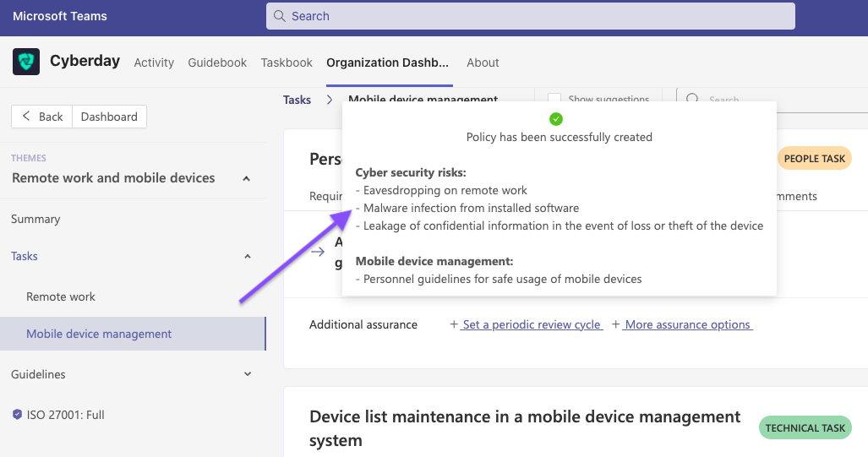Click the breadcrumb chevron after Tasks
The width and height of the screenshot is (868, 457).
coord(330,100)
